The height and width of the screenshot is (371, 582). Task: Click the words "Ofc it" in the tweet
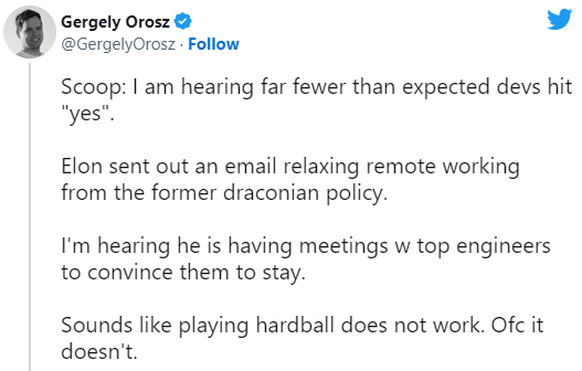click(x=517, y=325)
